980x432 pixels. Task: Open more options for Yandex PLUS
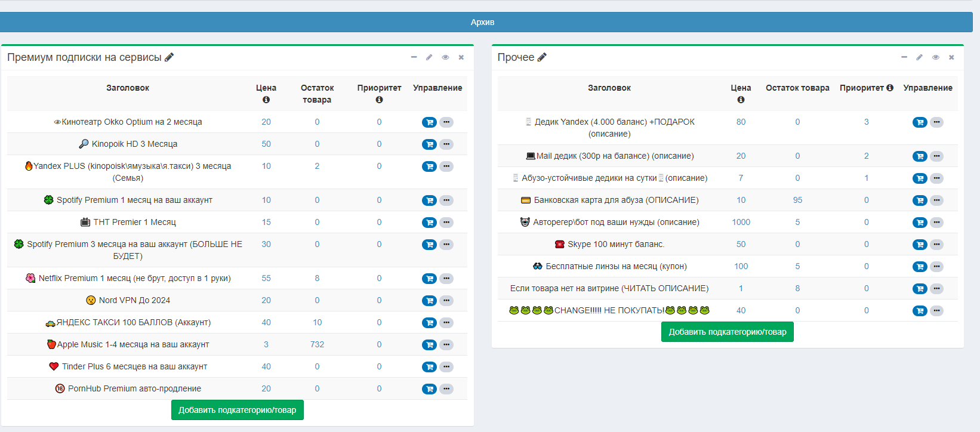(446, 166)
